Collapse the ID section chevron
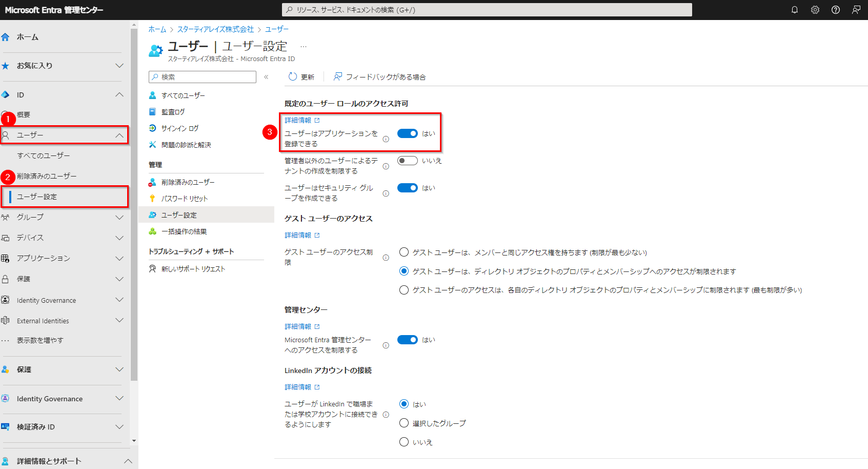Screen dimensions: 868x469 (119, 94)
